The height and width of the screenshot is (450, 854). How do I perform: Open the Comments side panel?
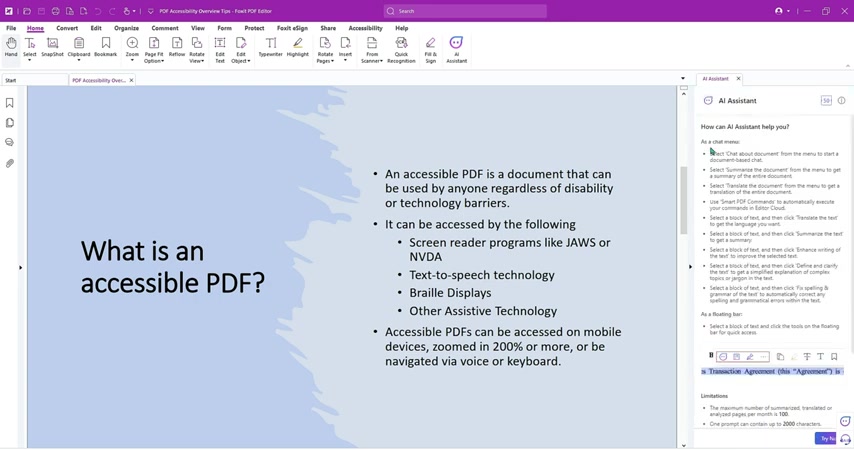[x=9, y=142]
